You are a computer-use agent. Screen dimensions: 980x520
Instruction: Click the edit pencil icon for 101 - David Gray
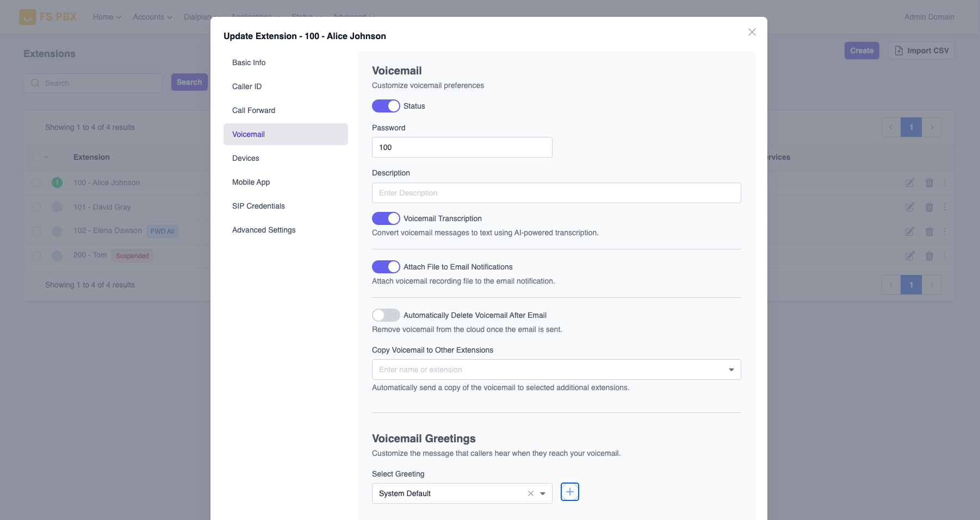point(910,207)
